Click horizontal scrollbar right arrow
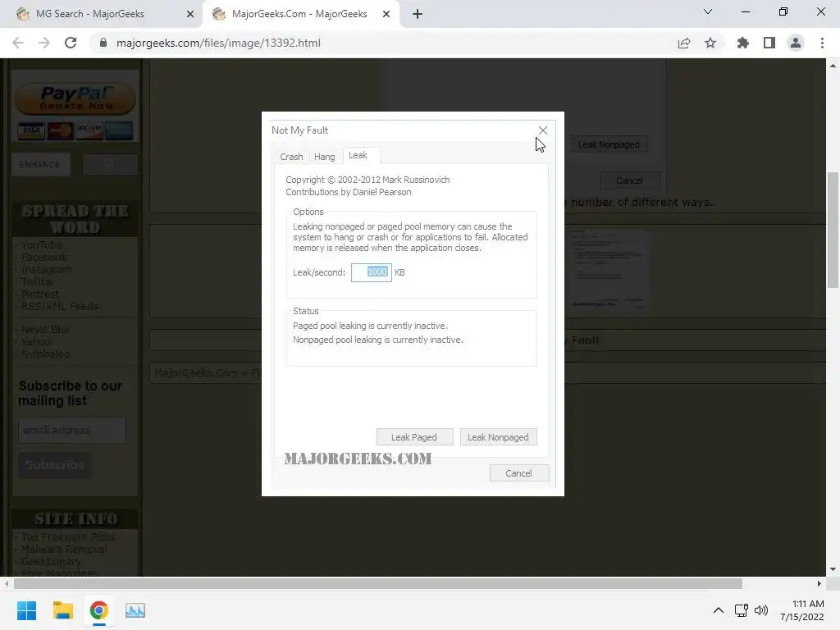This screenshot has width=840, height=630. [x=819, y=583]
